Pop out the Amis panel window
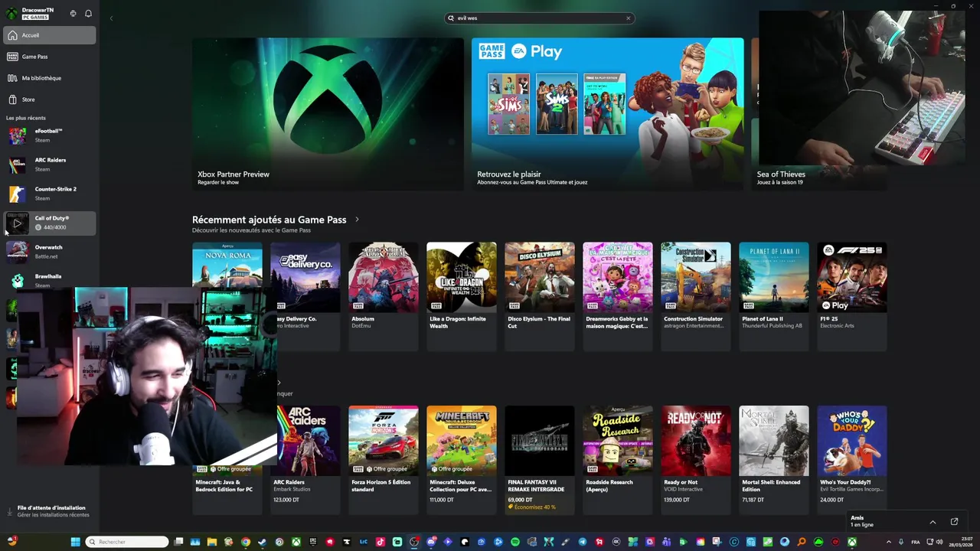Viewport: 980px width, 551px height. click(954, 522)
